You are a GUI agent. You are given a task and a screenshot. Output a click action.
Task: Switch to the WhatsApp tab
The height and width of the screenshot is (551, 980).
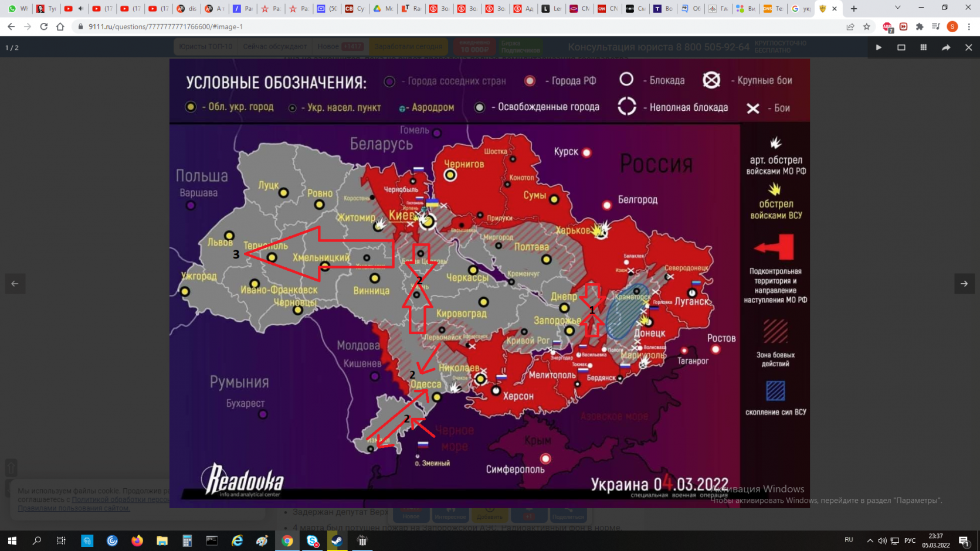point(18,9)
